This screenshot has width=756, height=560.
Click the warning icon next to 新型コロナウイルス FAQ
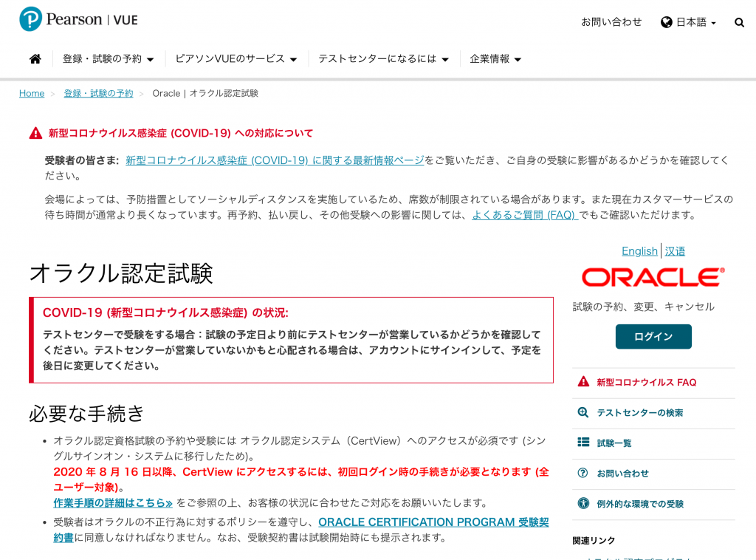pyautogui.click(x=583, y=382)
